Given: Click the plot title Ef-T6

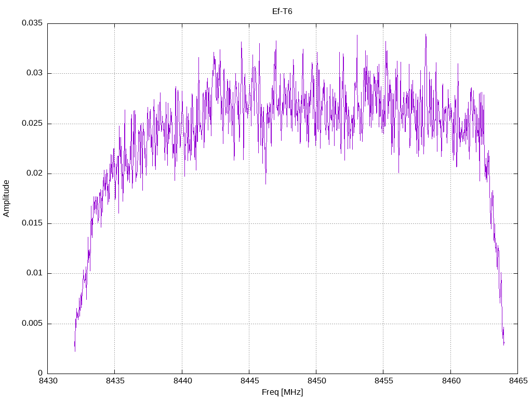Looking at the screenshot, I should point(282,11).
